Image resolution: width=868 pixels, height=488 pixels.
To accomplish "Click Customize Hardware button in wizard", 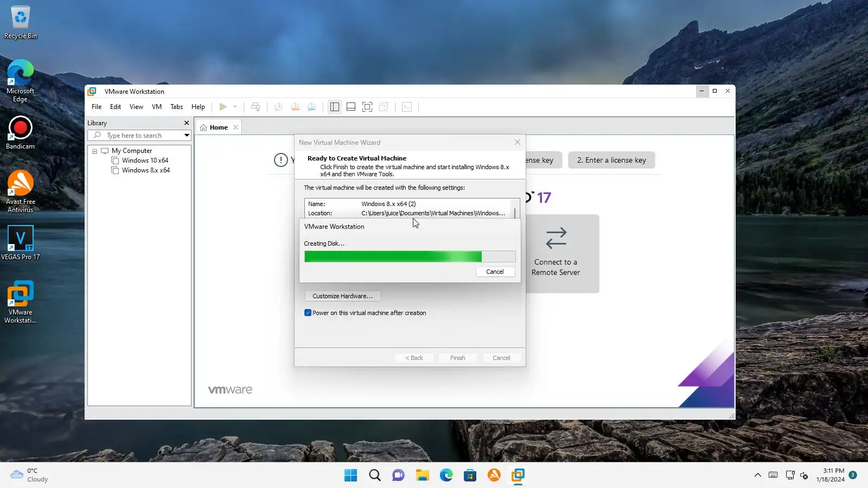I will [x=342, y=296].
